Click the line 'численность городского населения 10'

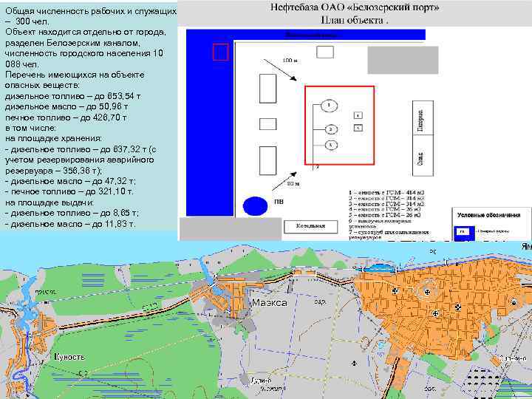[x=84, y=54]
